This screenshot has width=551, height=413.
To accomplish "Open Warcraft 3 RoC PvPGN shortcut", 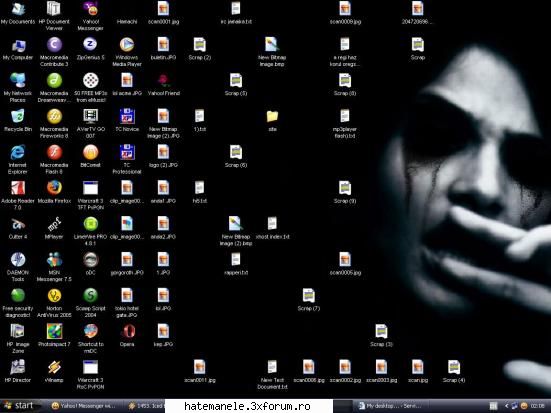I will click(91, 375).
